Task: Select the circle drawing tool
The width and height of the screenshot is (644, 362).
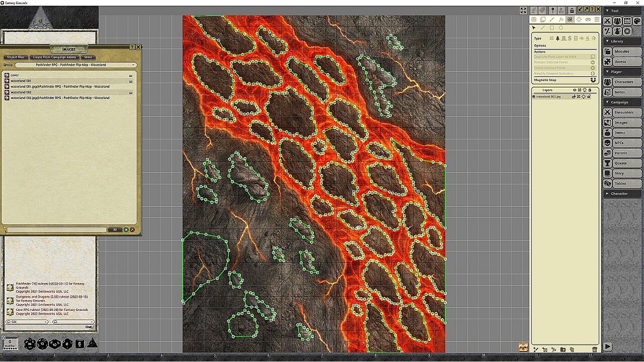Action: [560, 28]
